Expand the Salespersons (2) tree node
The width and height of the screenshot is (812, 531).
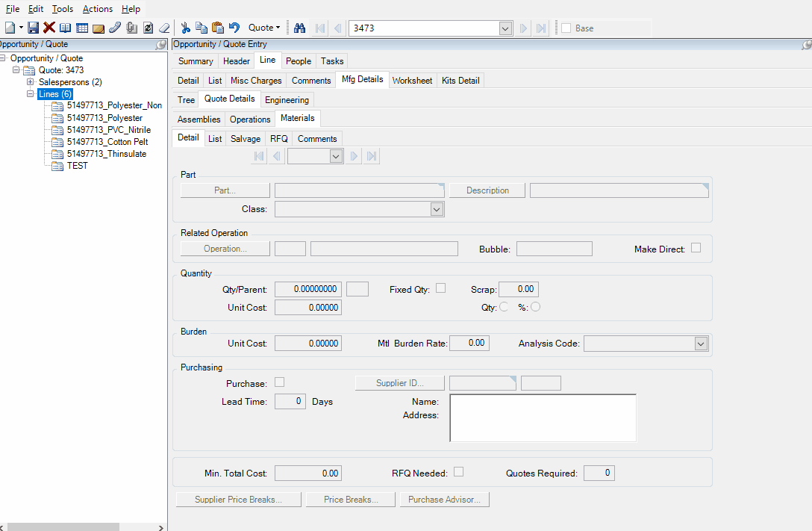pyautogui.click(x=31, y=82)
